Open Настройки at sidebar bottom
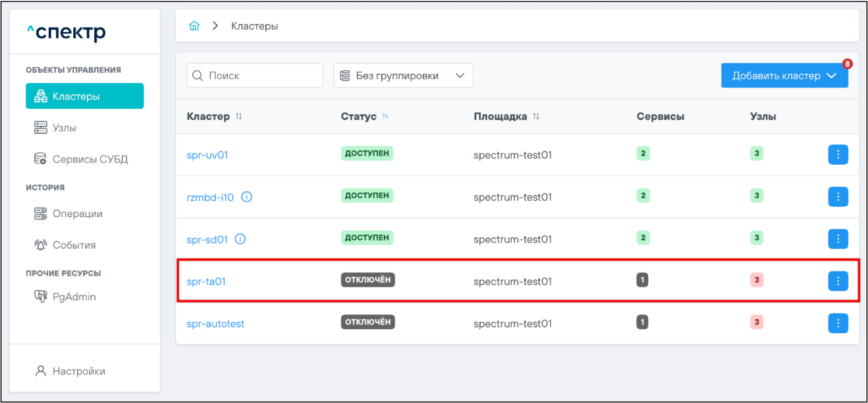The height and width of the screenshot is (403, 868). click(x=78, y=371)
